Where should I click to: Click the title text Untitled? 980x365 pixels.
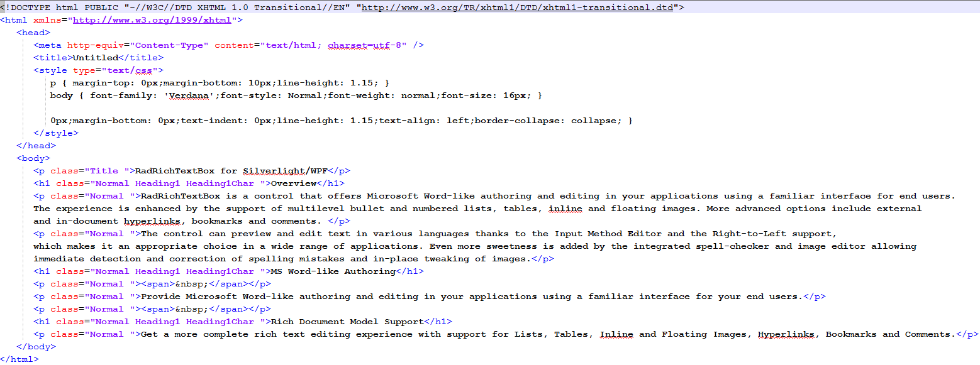(x=94, y=57)
